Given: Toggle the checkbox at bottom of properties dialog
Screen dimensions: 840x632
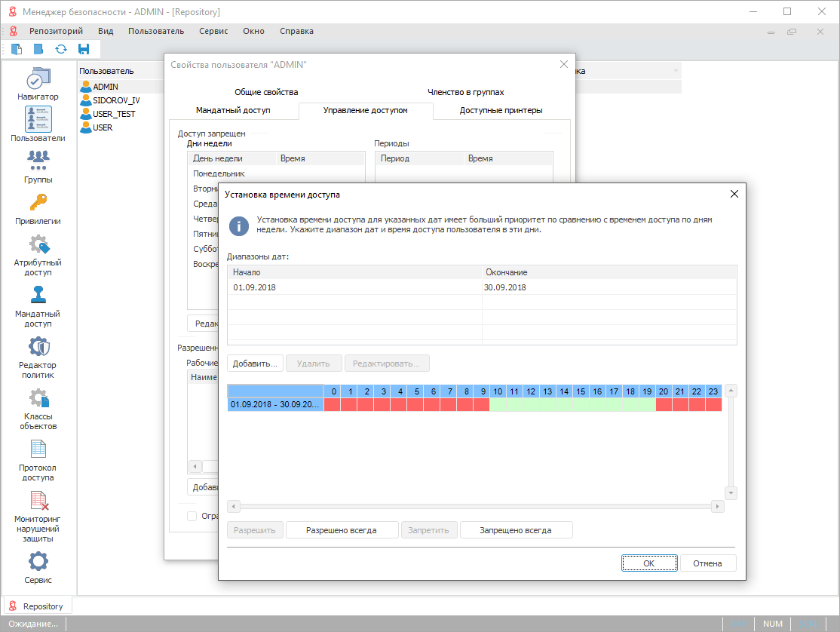Looking at the screenshot, I should (x=192, y=517).
